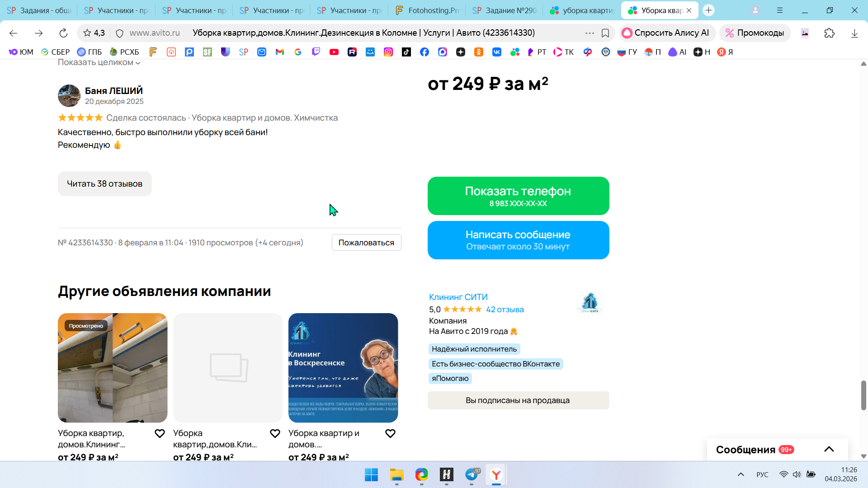Open YouTube bookmark icon
Image resolution: width=868 pixels, height=488 pixels.
tap(334, 52)
